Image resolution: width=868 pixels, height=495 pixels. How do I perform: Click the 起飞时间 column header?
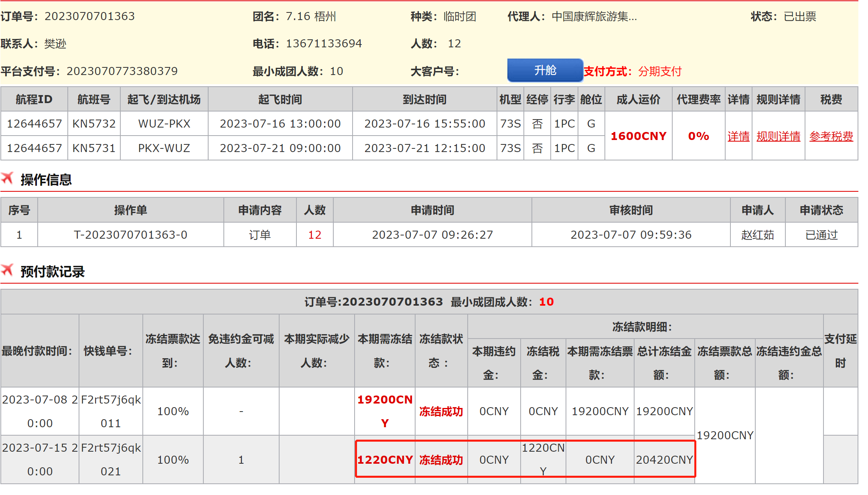click(x=280, y=99)
